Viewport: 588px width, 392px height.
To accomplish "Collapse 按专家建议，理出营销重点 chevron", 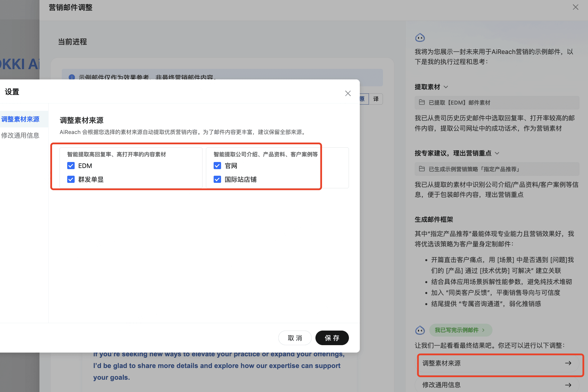I will point(497,153).
